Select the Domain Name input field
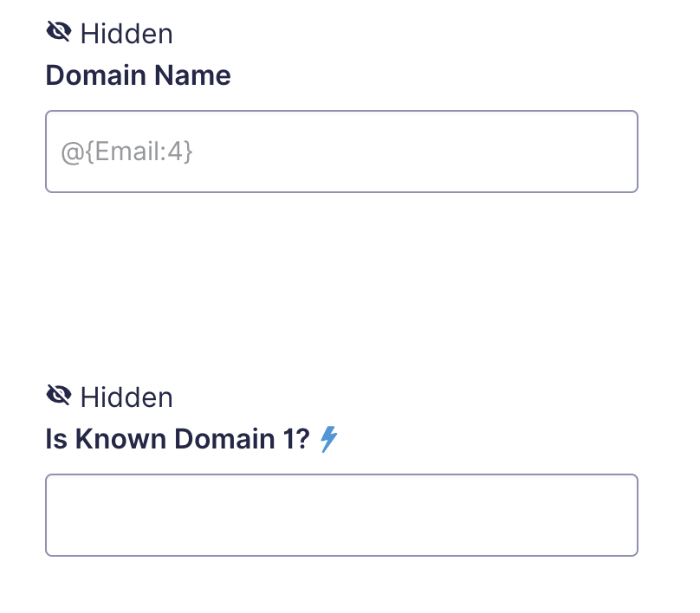700x613 pixels. (x=341, y=152)
